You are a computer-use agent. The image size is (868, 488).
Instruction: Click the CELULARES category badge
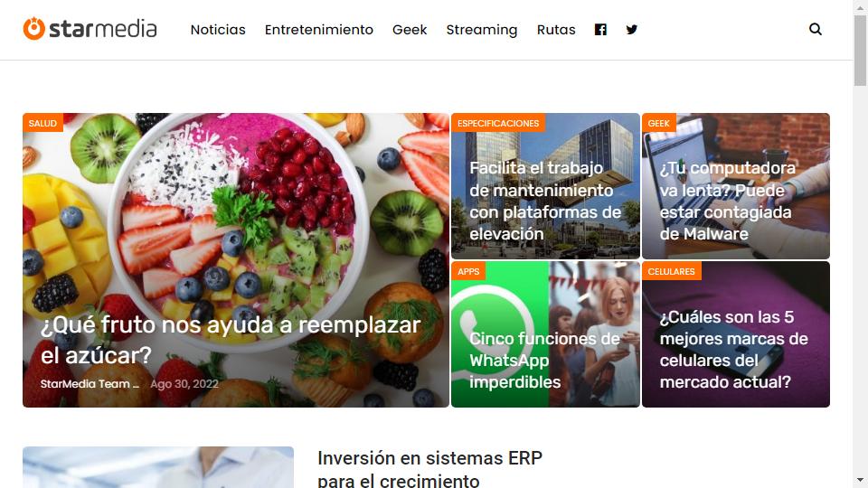(672, 271)
